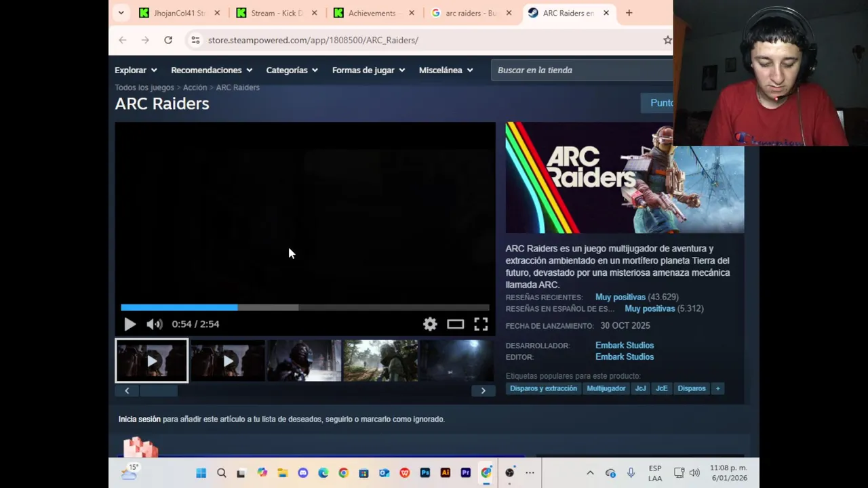Screen dimensions: 868x488
Task: Open the tab search dropdown arrow
Action: 121,13
